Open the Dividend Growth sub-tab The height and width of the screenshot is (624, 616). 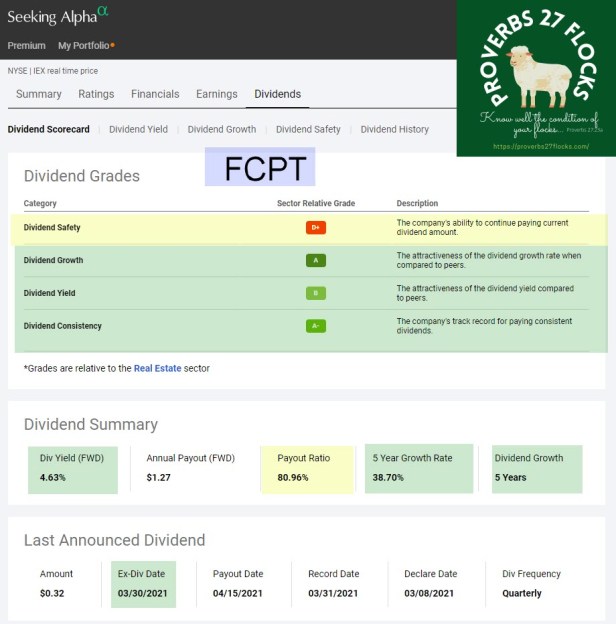(x=221, y=129)
